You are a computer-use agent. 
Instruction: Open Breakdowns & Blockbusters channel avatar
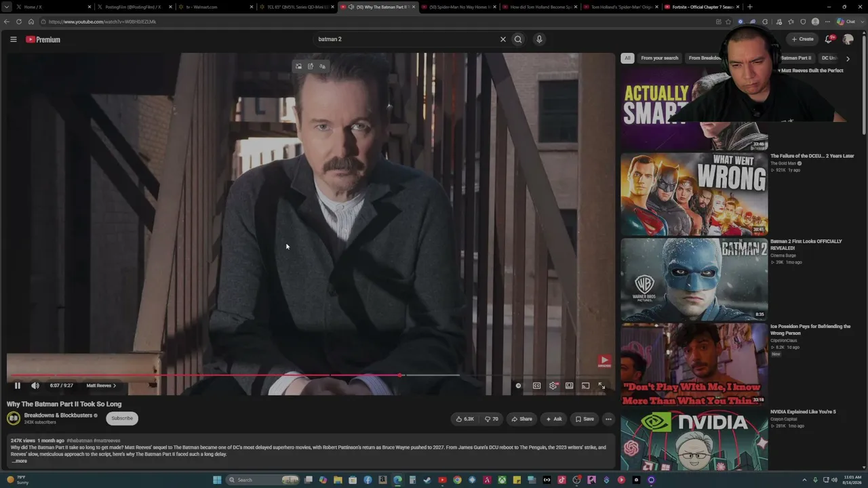click(x=14, y=418)
